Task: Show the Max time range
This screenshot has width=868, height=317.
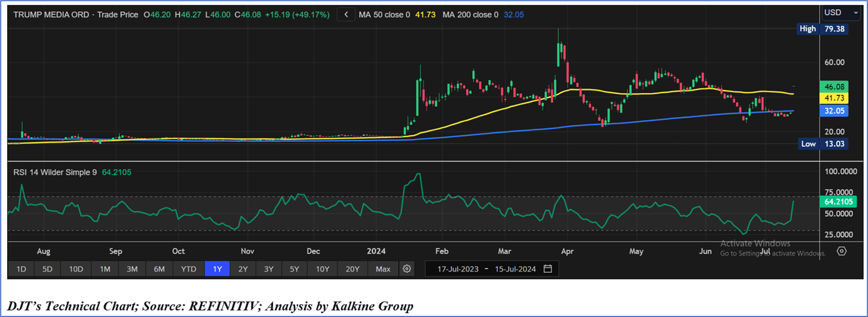Action: pos(383,268)
